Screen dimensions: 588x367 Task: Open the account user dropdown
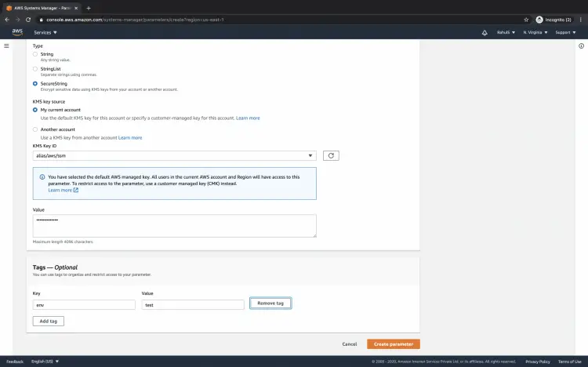506,33
